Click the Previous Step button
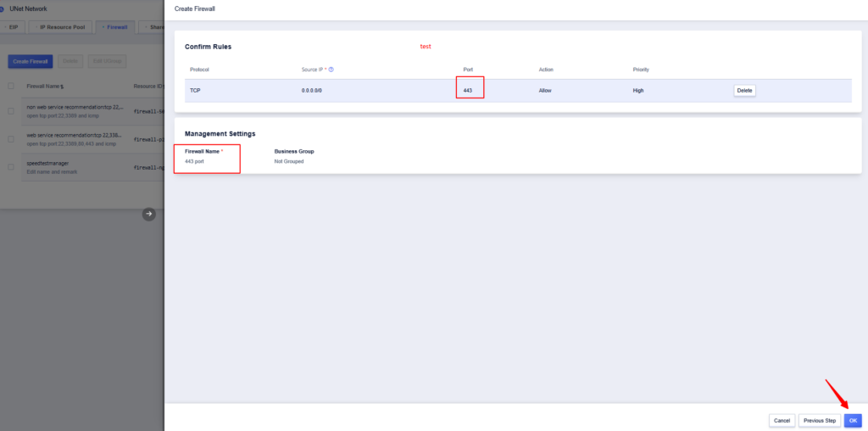 [820, 421]
